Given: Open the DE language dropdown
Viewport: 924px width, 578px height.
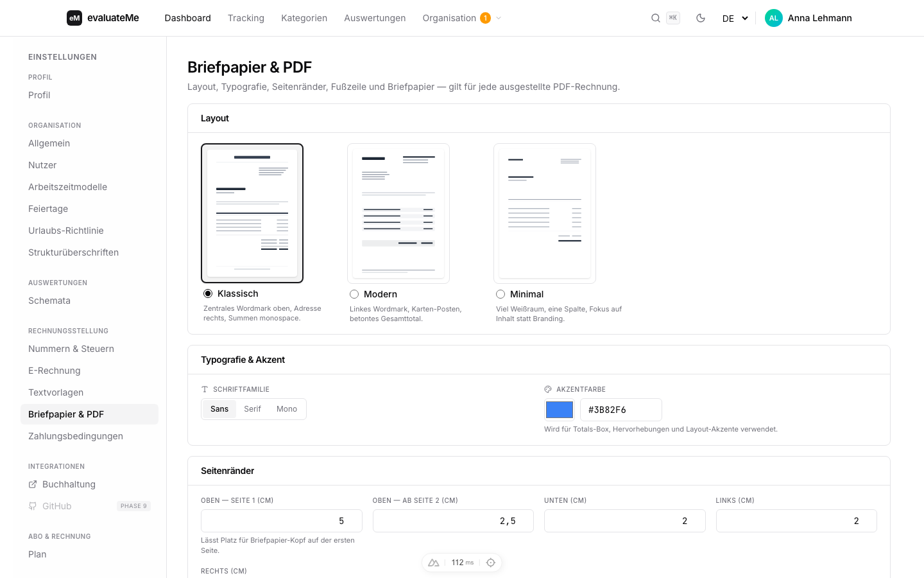Looking at the screenshot, I should (x=735, y=18).
